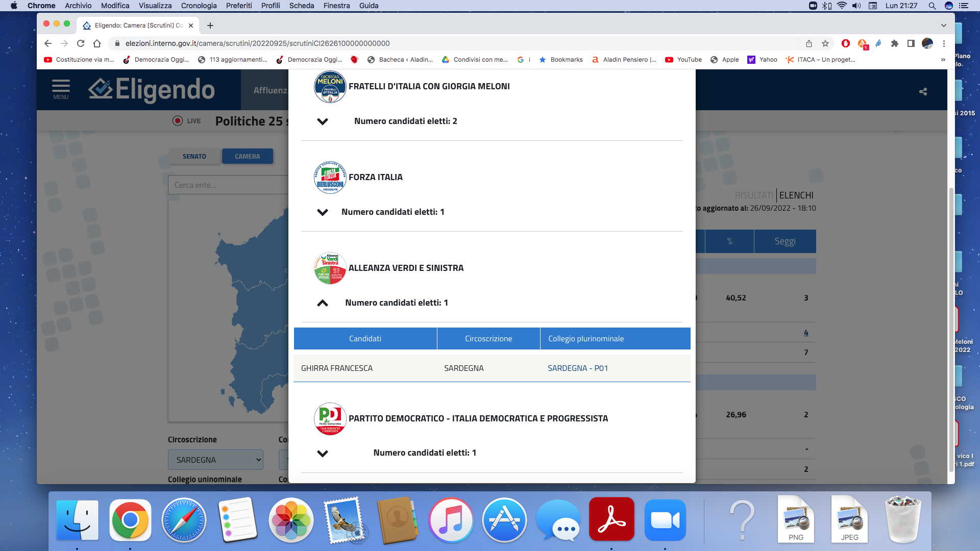Go back with Chrome back arrow

(48, 43)
